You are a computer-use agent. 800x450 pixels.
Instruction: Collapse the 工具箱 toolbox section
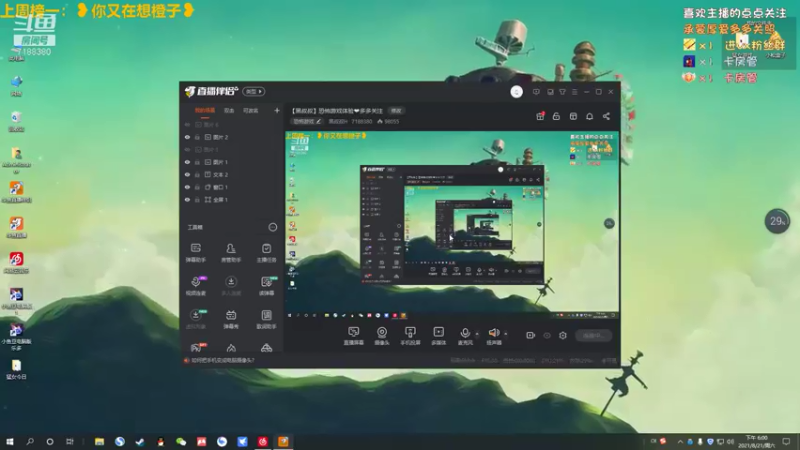[x=272, y=227]
